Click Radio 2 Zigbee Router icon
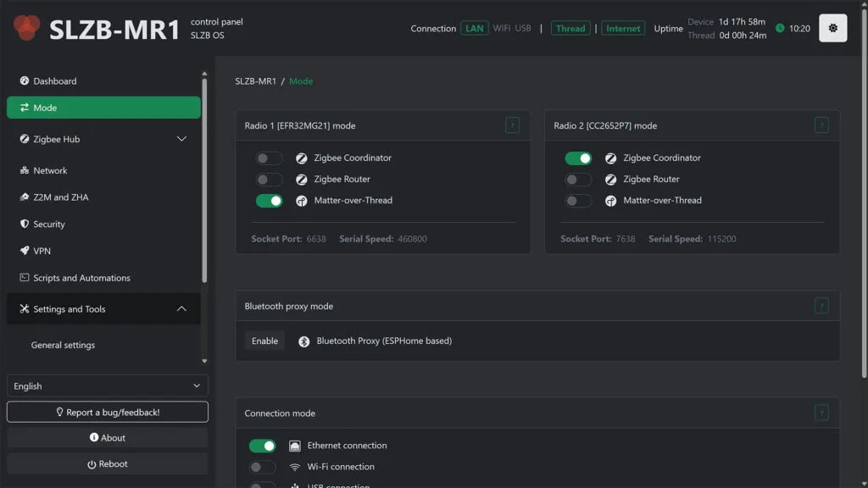Screen dimensions: 868x488 610,180
